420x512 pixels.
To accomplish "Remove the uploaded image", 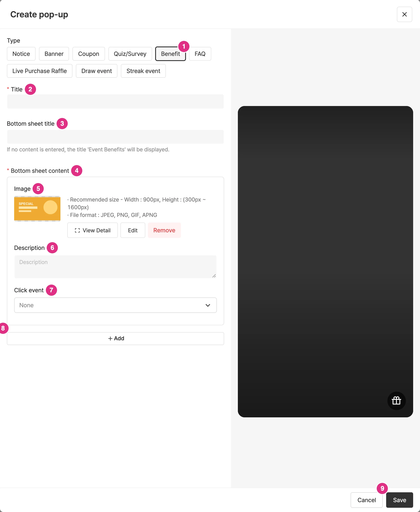I will 164,230.
